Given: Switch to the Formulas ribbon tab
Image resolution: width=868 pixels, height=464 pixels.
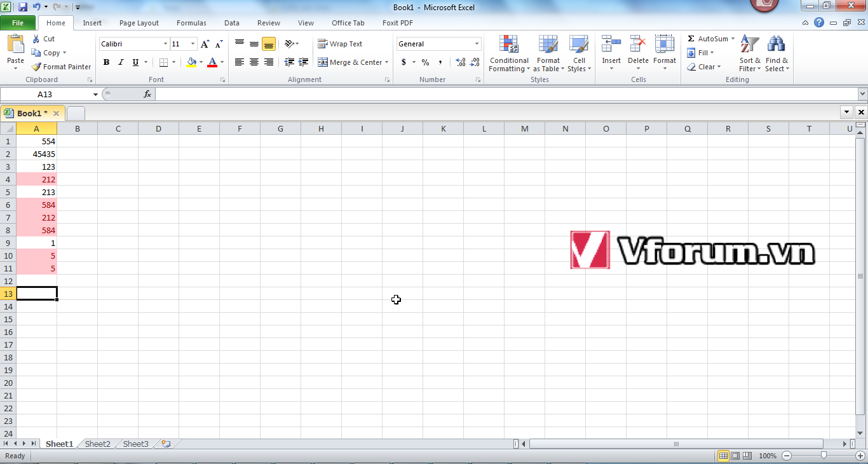Looking at the screenshot, I should click(x=191, y=23).
